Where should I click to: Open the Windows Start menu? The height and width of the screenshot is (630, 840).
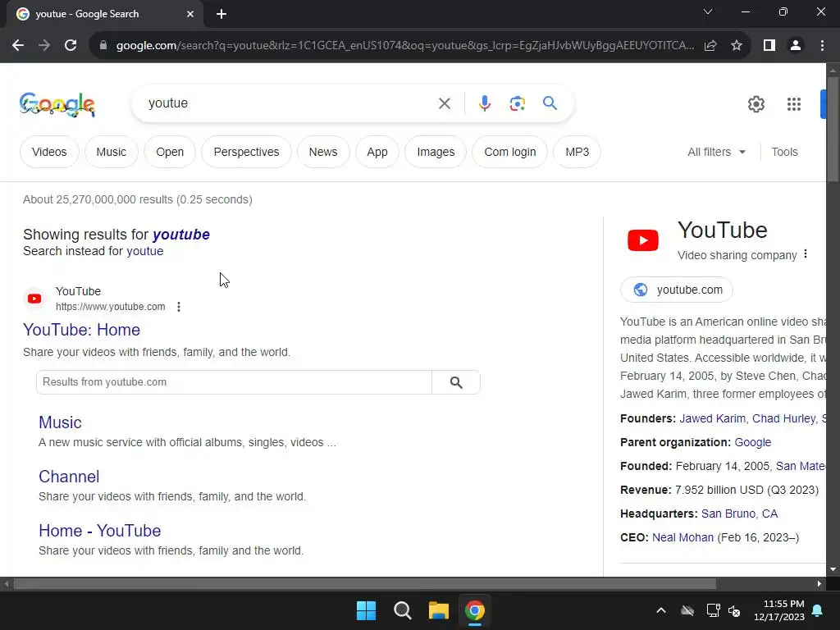(x=367, y=610)
